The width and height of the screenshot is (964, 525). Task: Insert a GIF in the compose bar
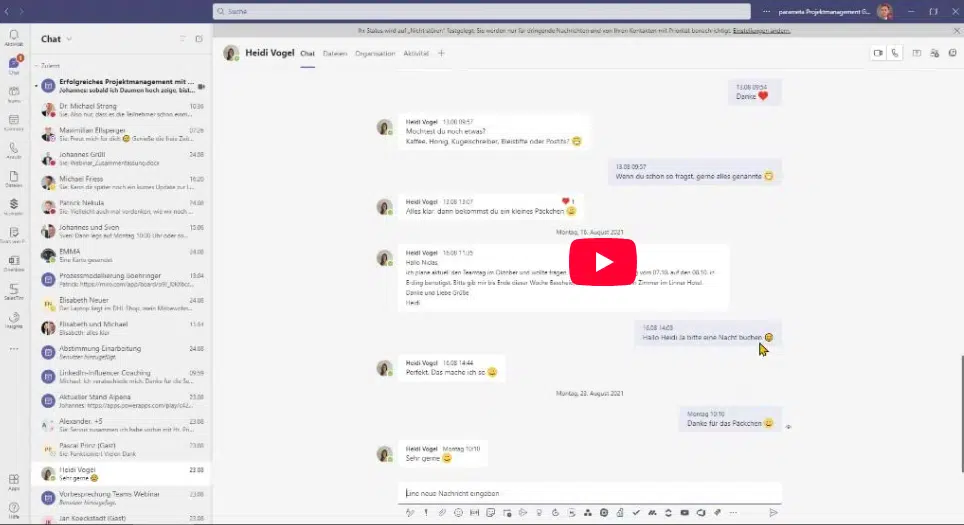475,513
